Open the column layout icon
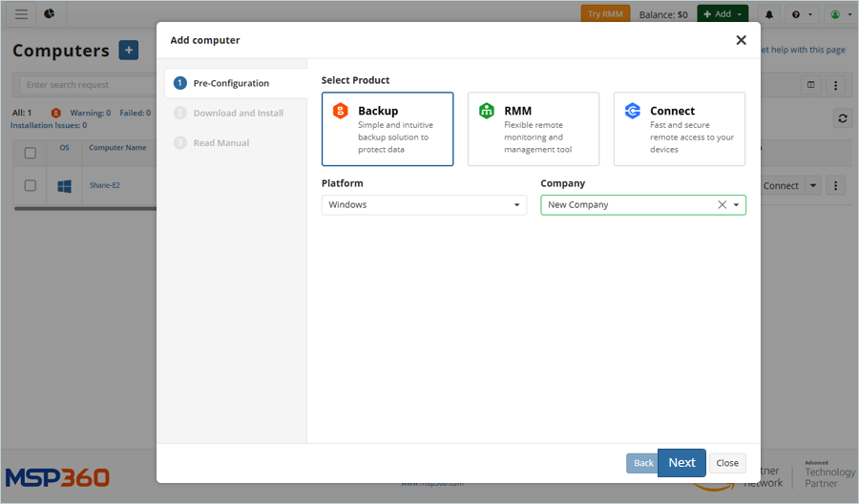The width and height of the screenshot is (859, 504). (x=811, y=85)
